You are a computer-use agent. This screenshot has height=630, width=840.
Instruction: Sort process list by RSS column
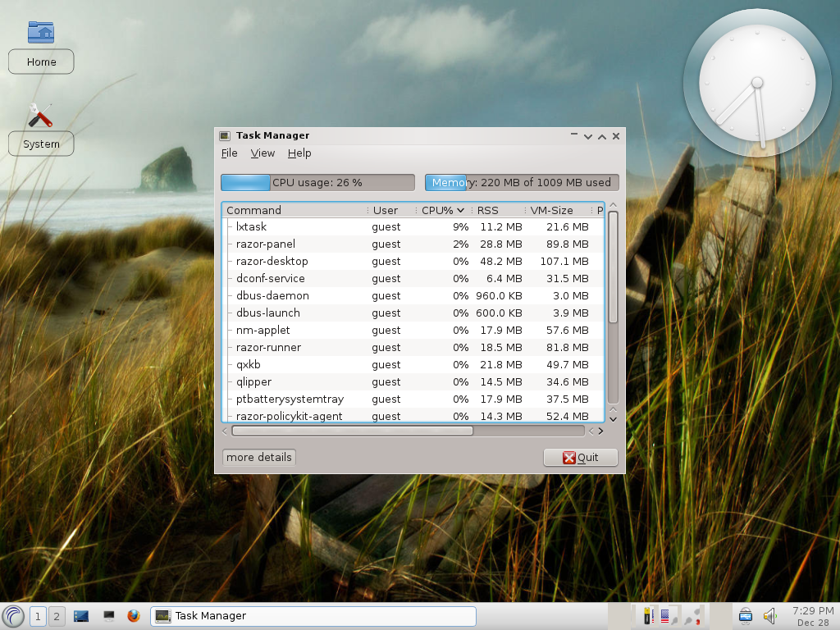pyautogui.click(x=498, y=210)
